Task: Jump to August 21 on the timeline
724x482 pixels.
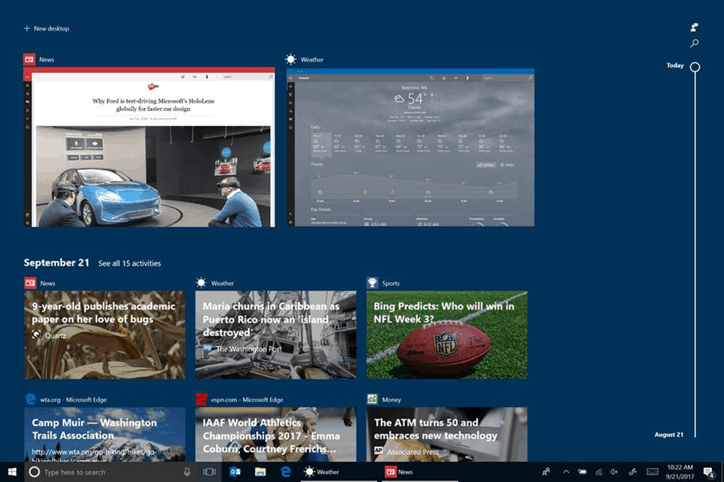Action: point(669,434)
